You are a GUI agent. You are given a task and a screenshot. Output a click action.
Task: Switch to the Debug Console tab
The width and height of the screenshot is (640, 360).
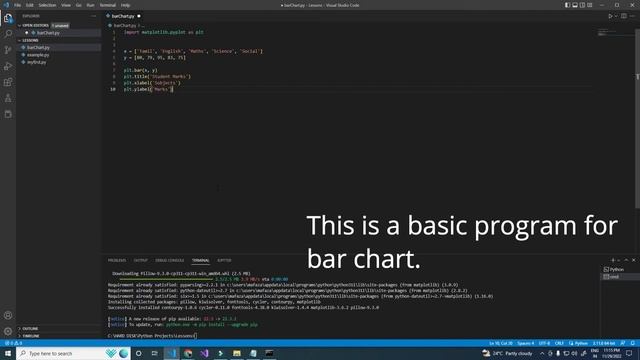(x=170, y=260)
